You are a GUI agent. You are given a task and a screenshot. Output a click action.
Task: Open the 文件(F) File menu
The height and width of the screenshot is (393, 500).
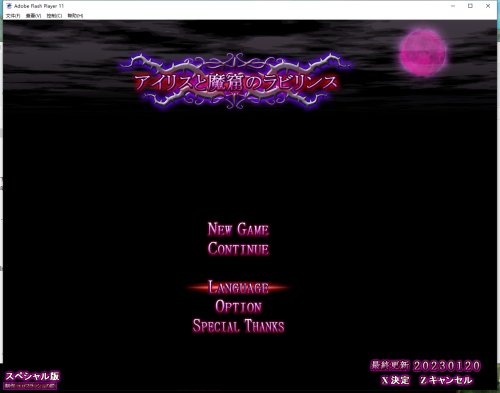coord(13,16)
